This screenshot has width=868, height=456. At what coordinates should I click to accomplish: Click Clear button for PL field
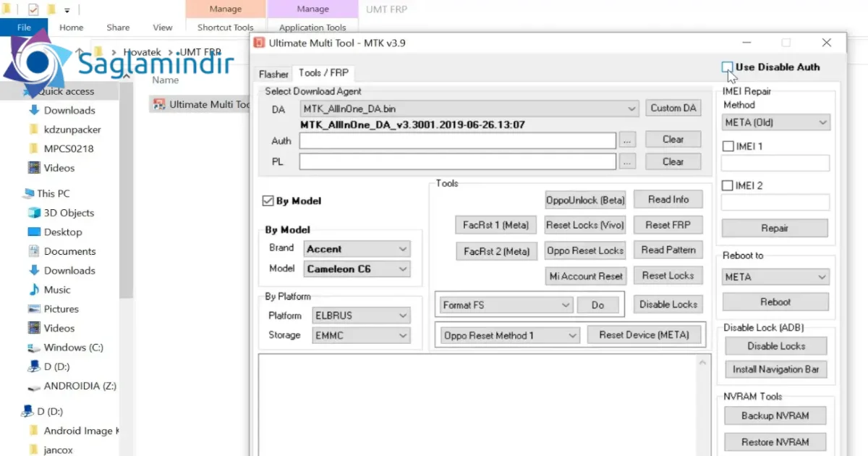(x=673, y=161)
